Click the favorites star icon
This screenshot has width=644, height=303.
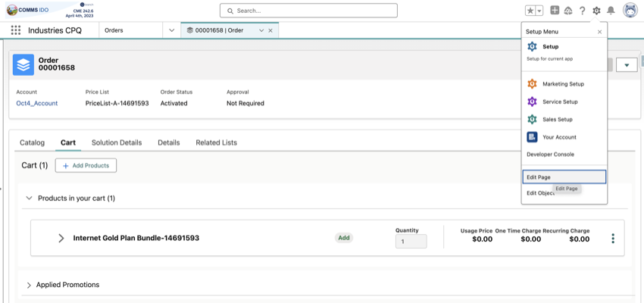click(530, 11)
